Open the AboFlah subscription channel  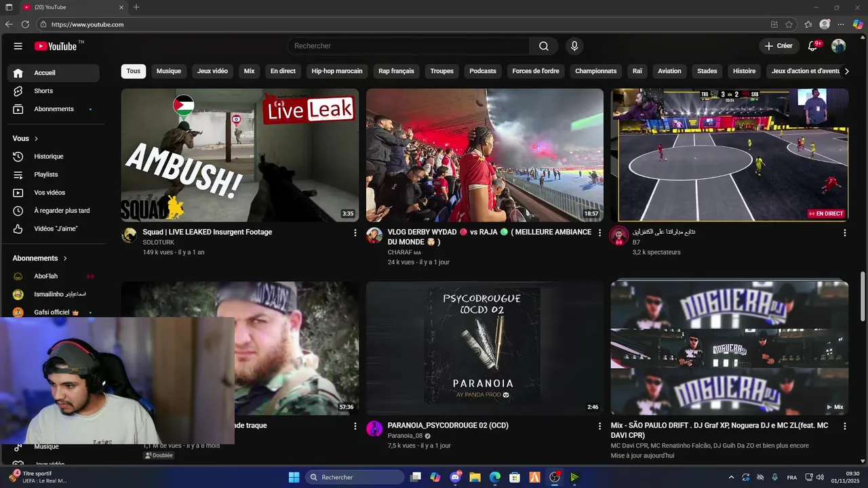coord(53,277)
